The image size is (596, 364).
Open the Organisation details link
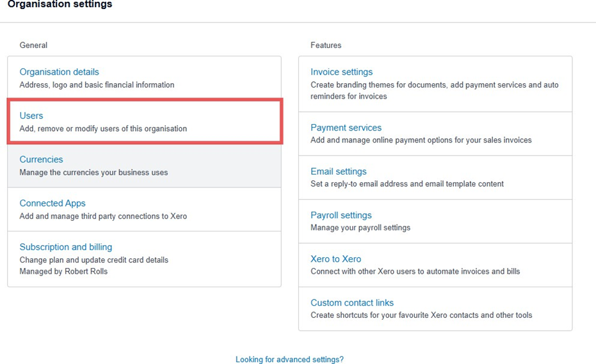click(x=59, y=72)
